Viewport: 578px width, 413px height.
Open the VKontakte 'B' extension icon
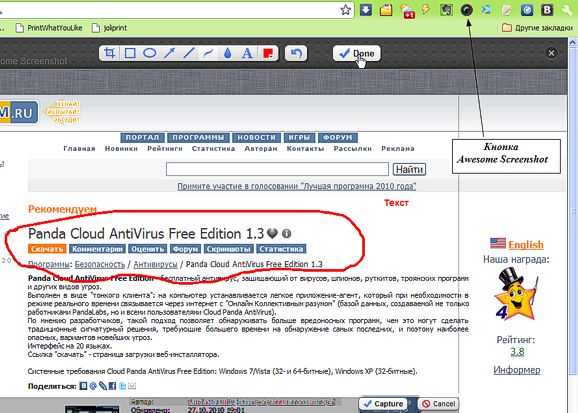tap(547, 10)
